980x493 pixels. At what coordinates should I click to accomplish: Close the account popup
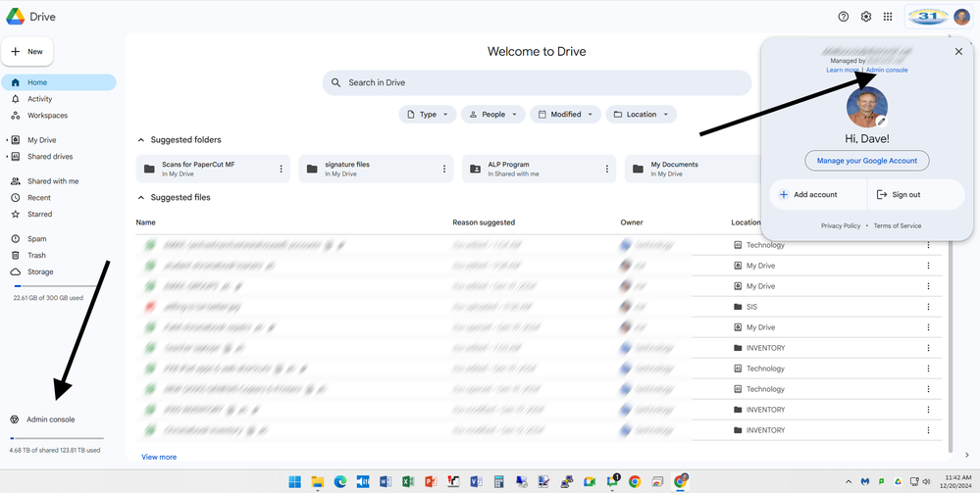click(x=958, y=52)
